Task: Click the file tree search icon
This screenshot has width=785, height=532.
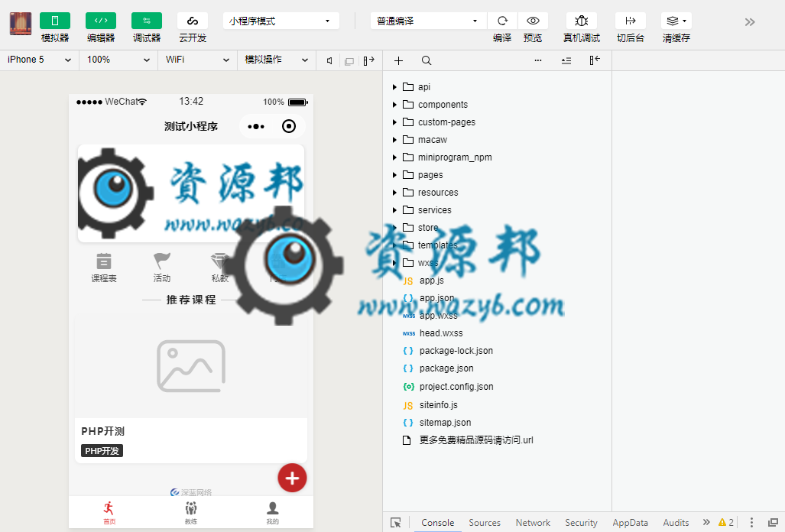Action: tap(426, 60)
